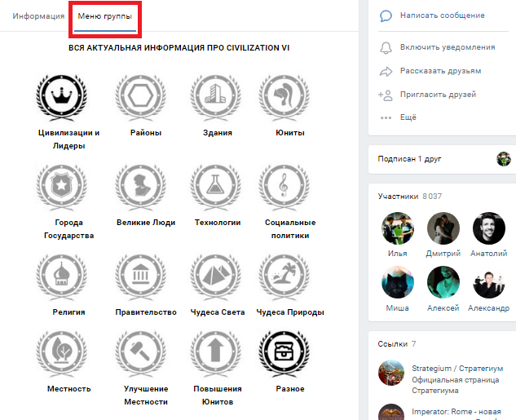Select the Меню группы tab
This screenshot has height=420, width=516.
click(x=105, y=15)
